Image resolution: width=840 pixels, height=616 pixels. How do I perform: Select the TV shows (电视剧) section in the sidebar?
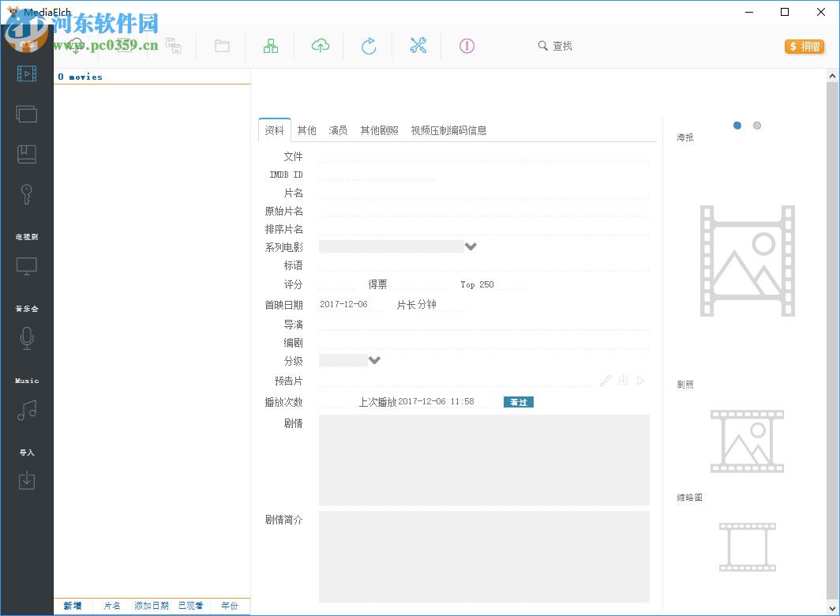click(x=27, y=266)
